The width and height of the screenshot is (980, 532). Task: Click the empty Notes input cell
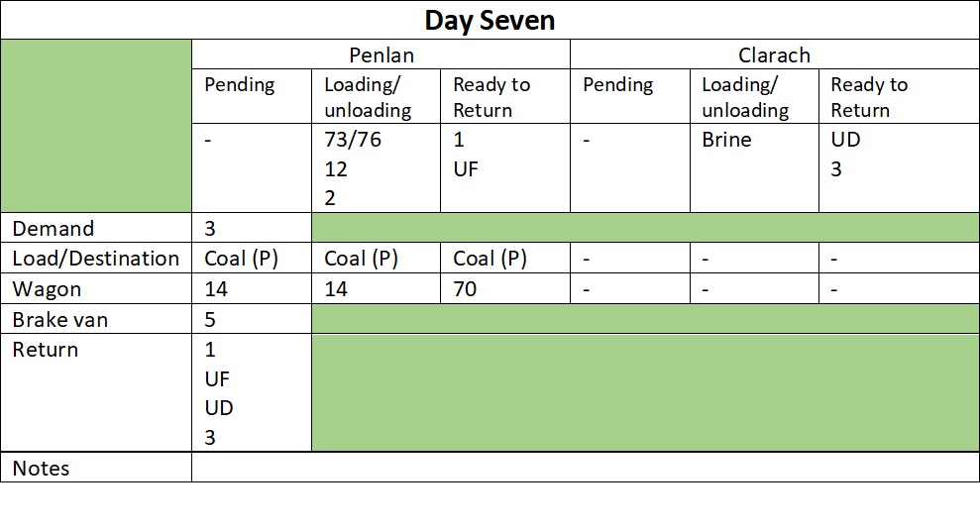coord(585,467)
